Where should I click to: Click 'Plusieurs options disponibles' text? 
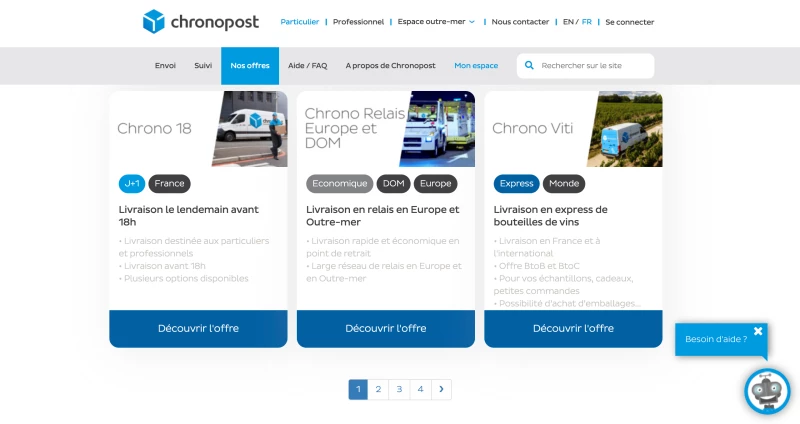pos(186,279)
